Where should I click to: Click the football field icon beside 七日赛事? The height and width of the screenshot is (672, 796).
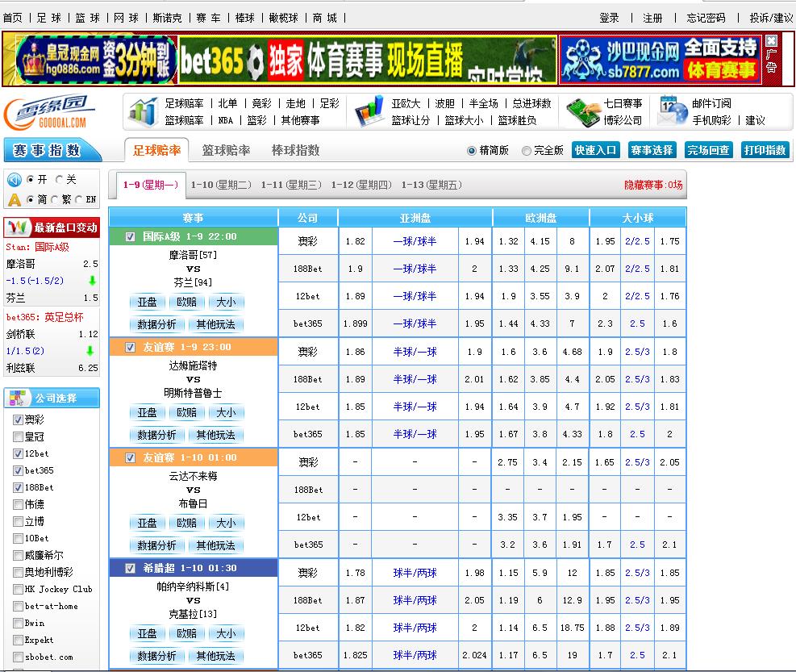click(583, 112)
